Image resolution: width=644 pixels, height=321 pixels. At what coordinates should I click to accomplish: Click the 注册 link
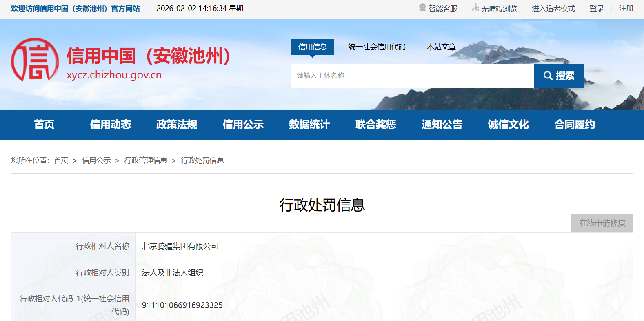pos(626,9)
